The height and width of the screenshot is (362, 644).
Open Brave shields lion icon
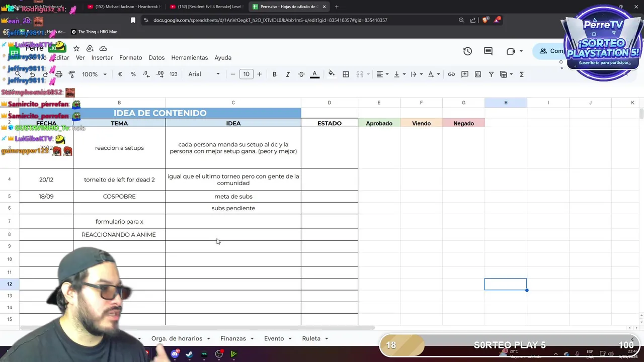pos(485,20)
